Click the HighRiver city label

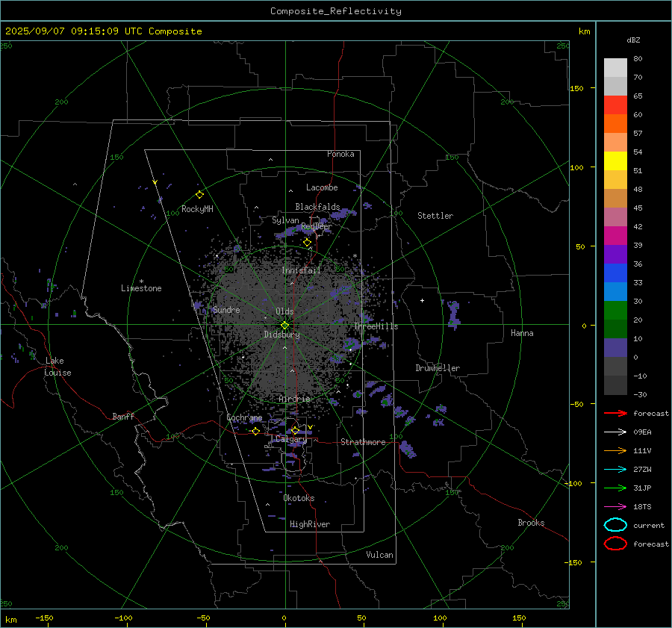(310, 524)
